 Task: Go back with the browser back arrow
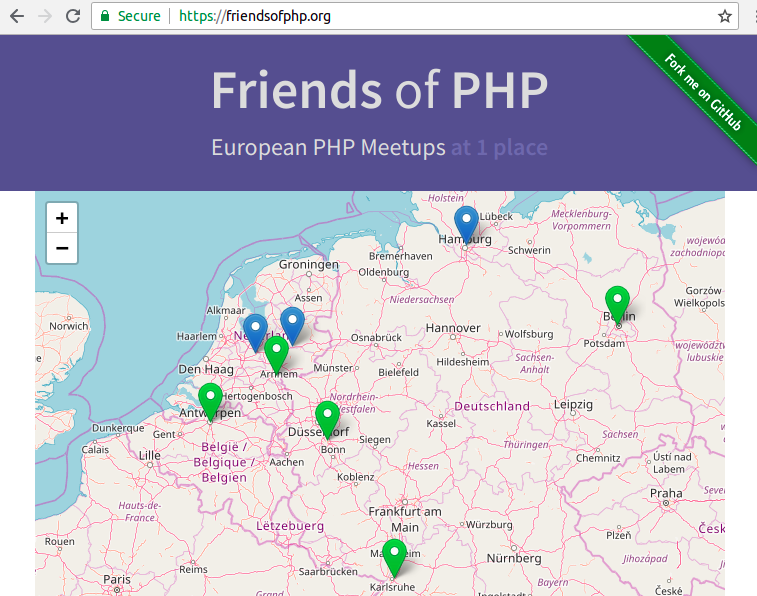(17, 16)
